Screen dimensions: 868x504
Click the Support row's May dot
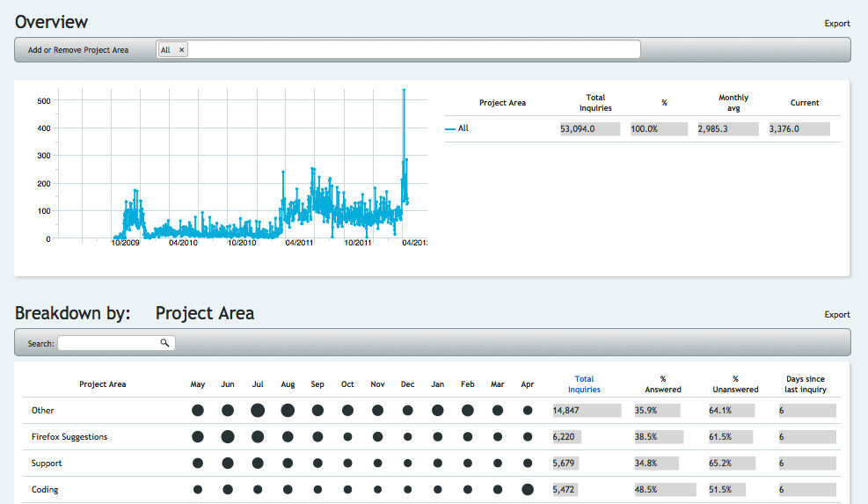pyautogui.click(x=198, y=463)
